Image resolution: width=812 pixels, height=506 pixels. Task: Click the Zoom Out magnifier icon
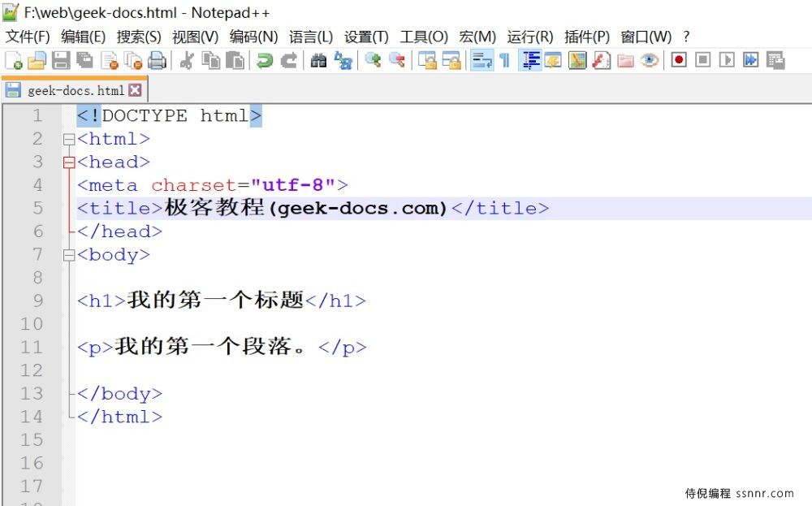tap(397, 61)
